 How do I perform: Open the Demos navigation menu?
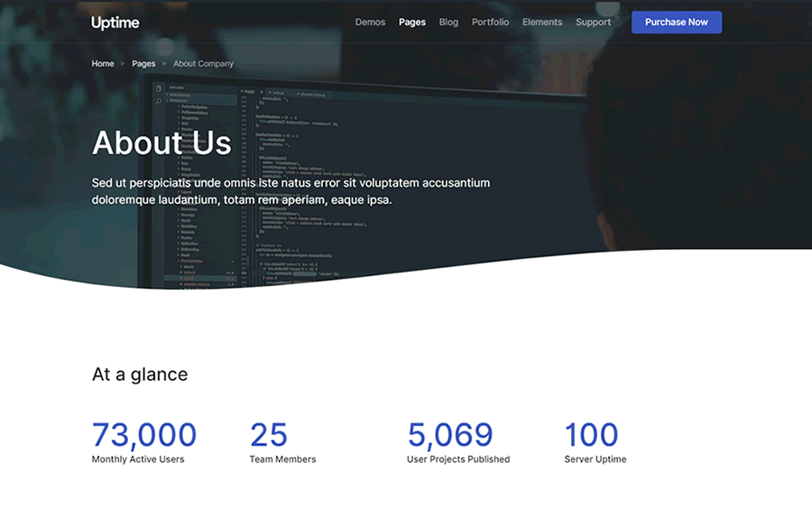[370, 23]
